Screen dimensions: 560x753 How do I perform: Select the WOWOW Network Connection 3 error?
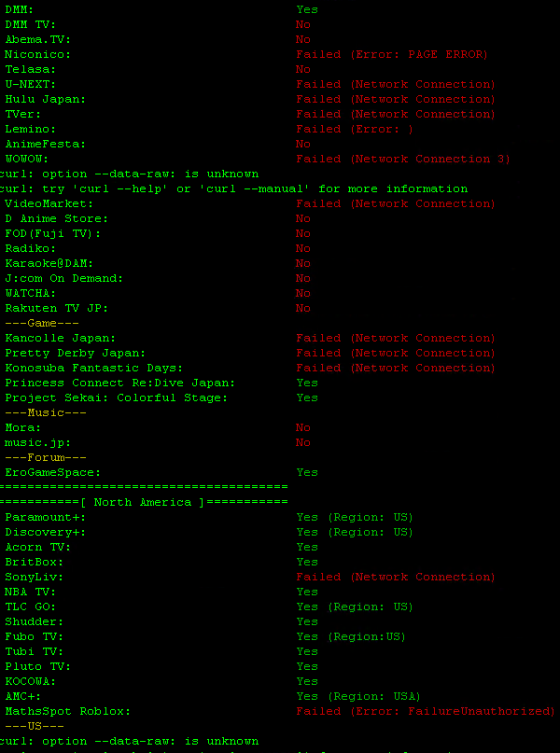(x=402, y=159)
